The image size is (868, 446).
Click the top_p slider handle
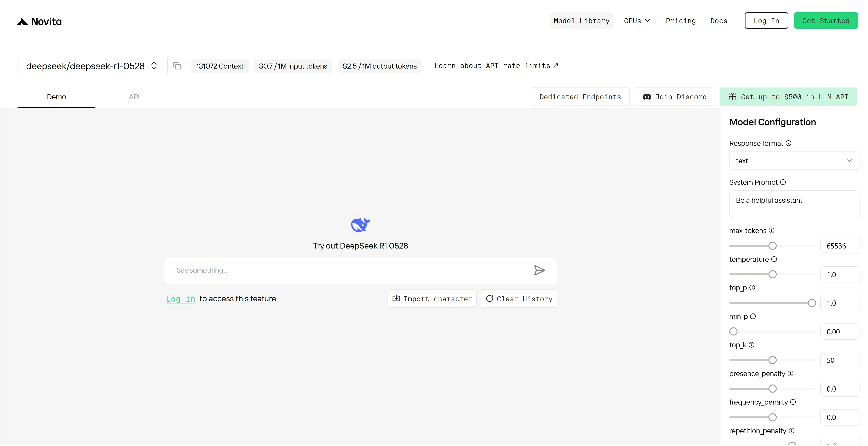(x=812, y=303)
